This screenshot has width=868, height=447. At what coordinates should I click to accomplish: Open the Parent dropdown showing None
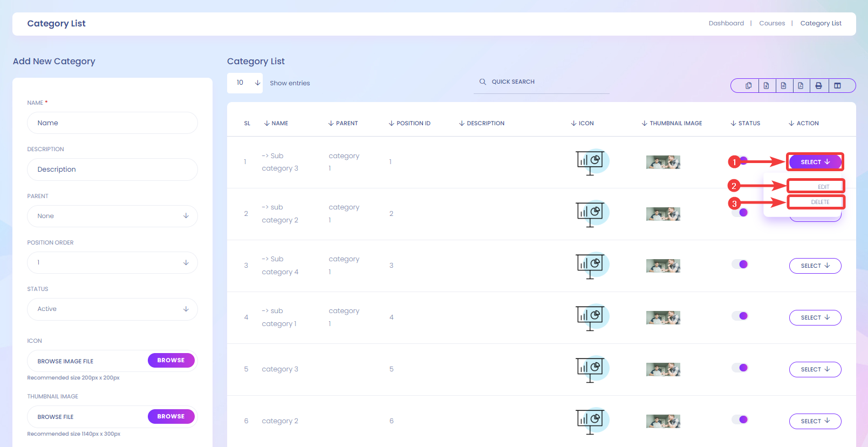click(112, 216)
